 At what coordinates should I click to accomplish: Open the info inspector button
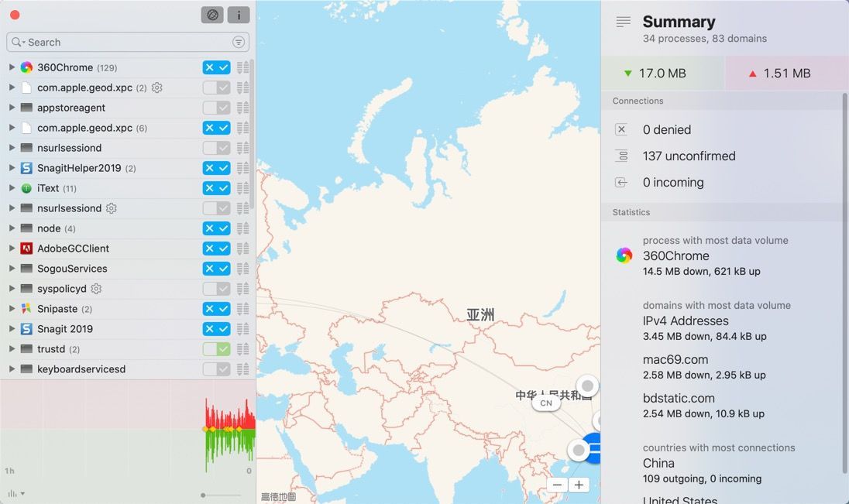click(x=239, y=15)
